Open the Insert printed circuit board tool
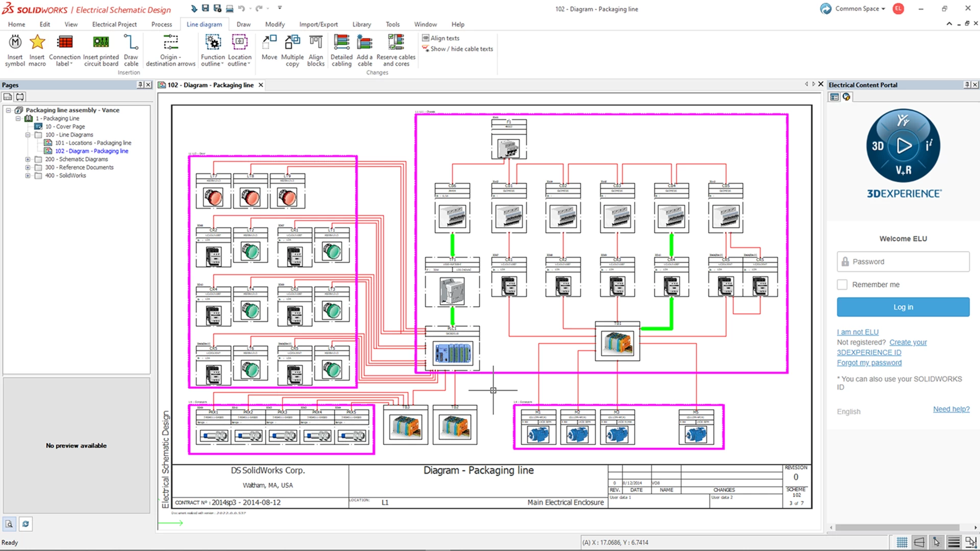This screenshot has height=551, width=980. click(101, 49)
